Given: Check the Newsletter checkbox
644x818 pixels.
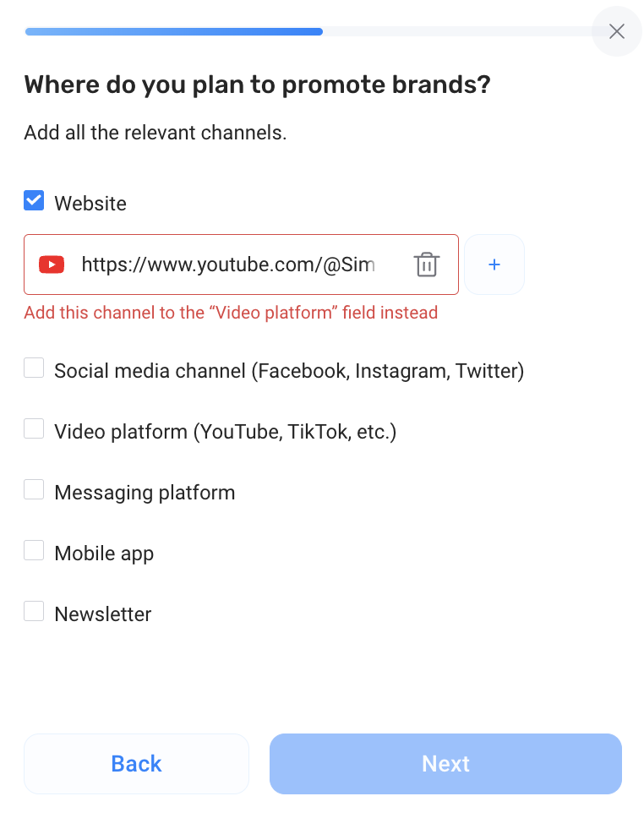Looking at the screenshot, I should (34, 612).
